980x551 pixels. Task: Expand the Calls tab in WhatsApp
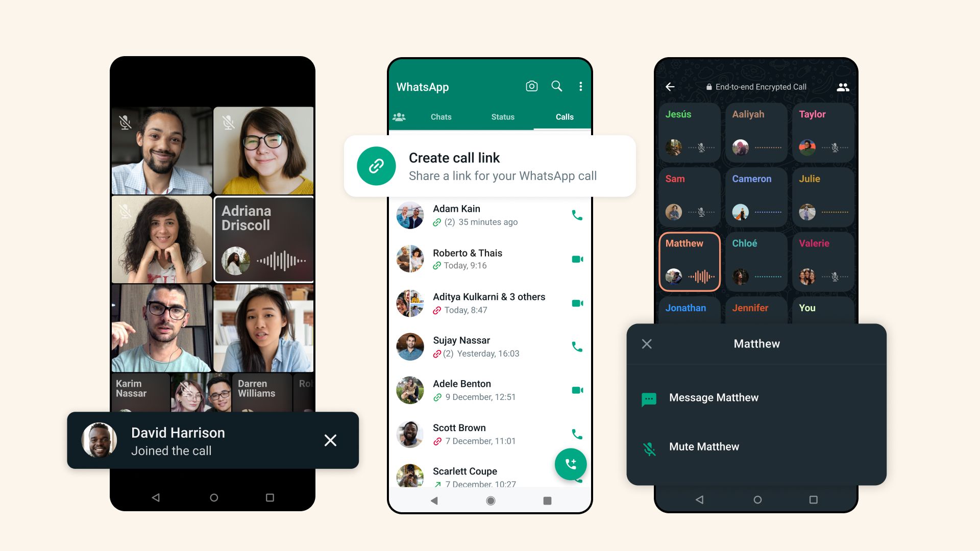565,117
